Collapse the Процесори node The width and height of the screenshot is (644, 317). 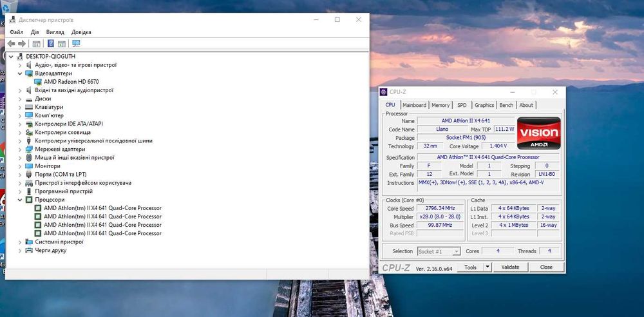click(20, 200)
